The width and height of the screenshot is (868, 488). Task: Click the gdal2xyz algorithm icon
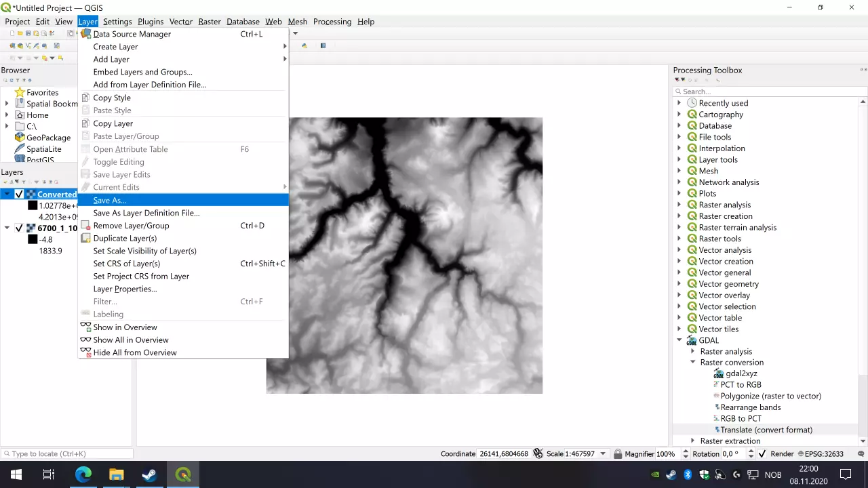point(718,373)
